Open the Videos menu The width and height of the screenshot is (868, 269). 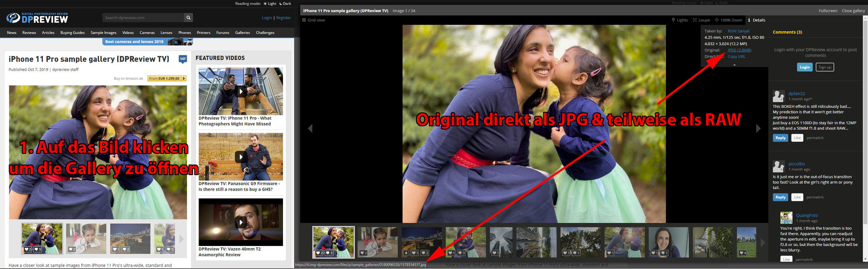[128, 33]
